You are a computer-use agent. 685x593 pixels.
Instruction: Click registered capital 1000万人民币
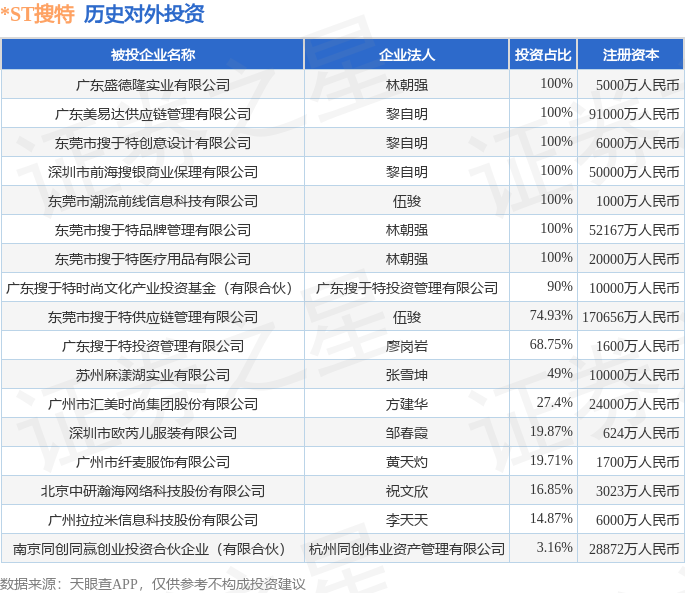click(637, 201)
